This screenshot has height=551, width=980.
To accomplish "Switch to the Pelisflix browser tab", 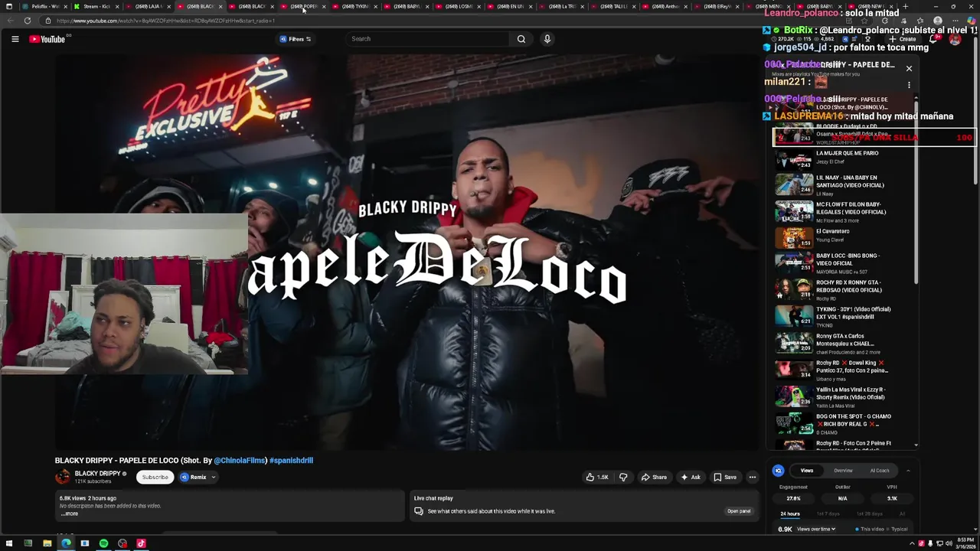I will 44,6.
